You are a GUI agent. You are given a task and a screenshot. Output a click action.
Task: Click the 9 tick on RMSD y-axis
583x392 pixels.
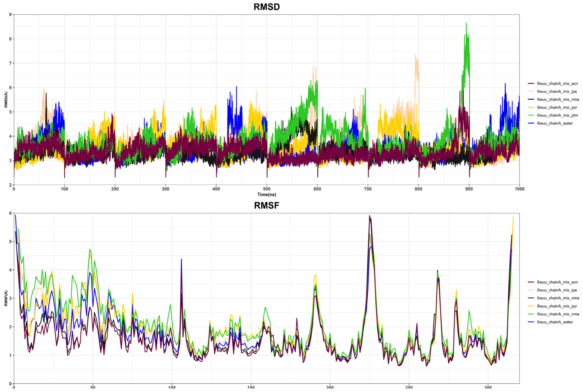pyautogui.click(x=10, y=14)
